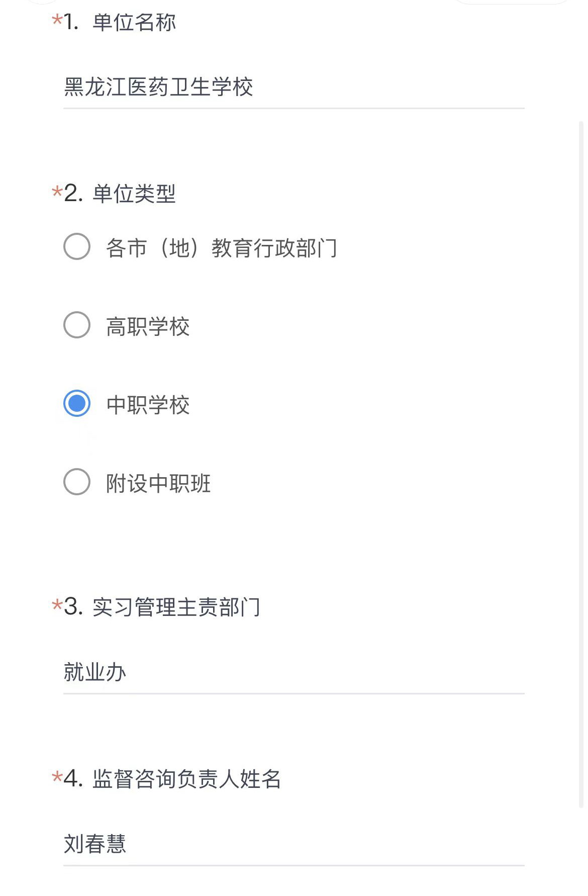Click the name field containing 刘春慧
The width and height of the screenshot is (588, 896).
293,844
